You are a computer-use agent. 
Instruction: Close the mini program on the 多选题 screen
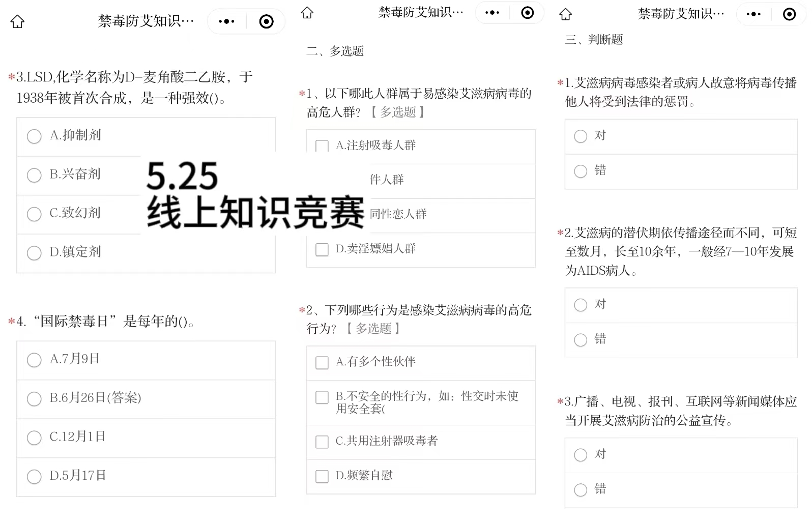click(x=528, y=13)
